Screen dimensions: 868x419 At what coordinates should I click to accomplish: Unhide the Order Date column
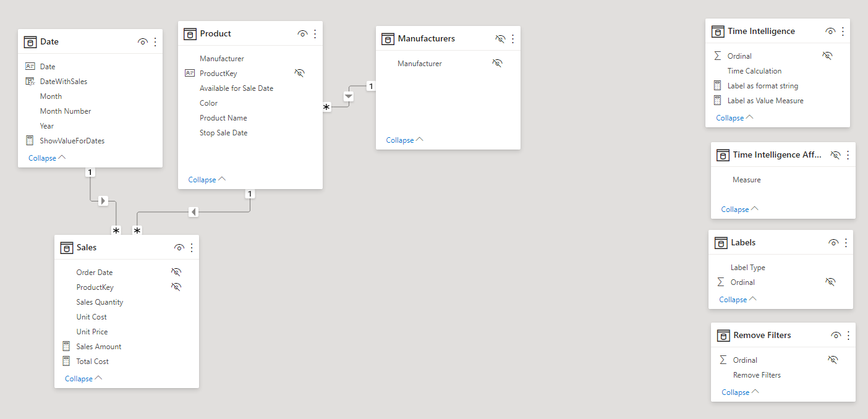coord(176,273)
